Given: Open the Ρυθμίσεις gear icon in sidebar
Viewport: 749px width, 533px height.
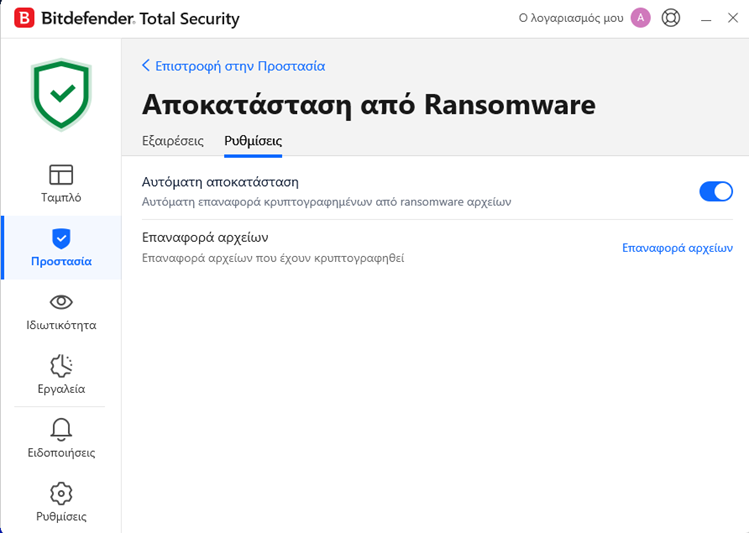Looking at the screenshot, I should 61,493.
